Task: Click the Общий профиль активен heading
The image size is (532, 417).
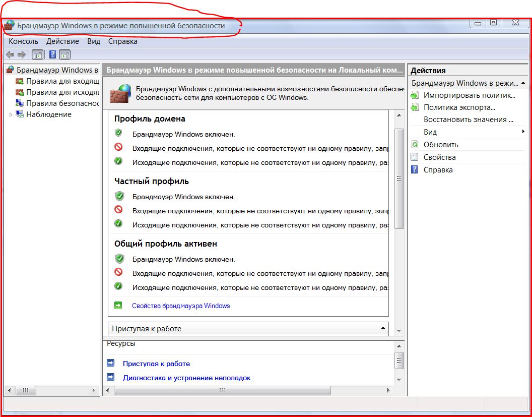Action: 166,244
